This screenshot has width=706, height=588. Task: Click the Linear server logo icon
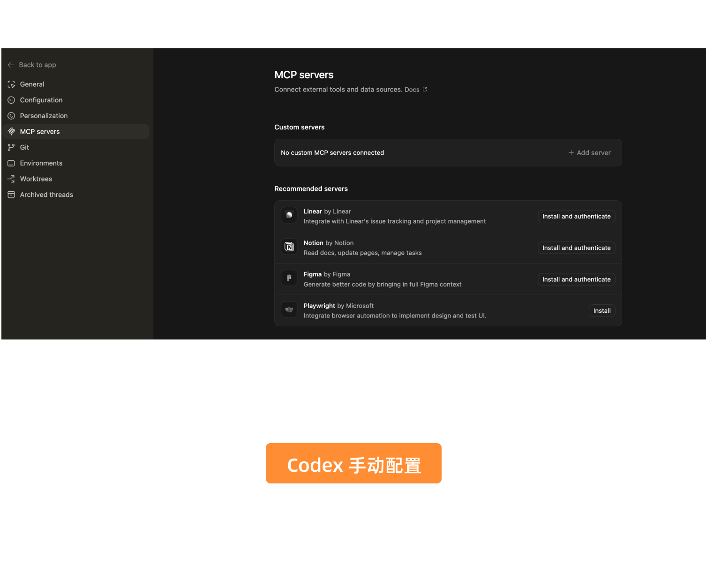(289, 215)
